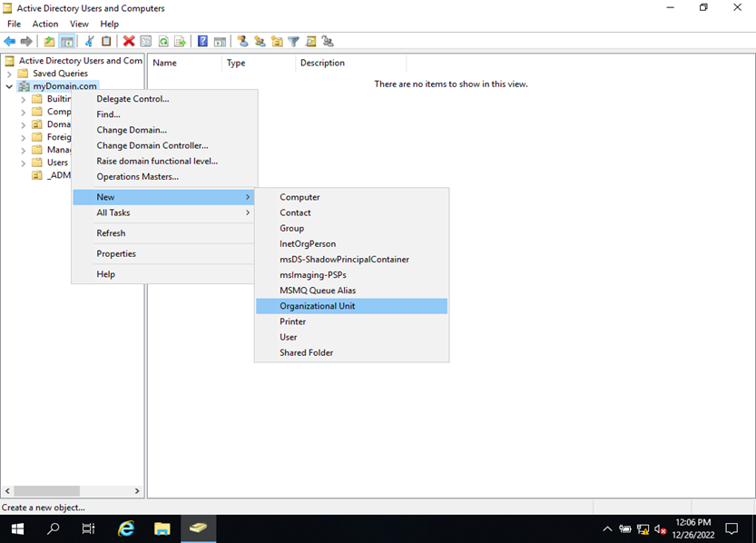
Task: Launch Internet Explorer from the taskbar
Action: (126, 529)
